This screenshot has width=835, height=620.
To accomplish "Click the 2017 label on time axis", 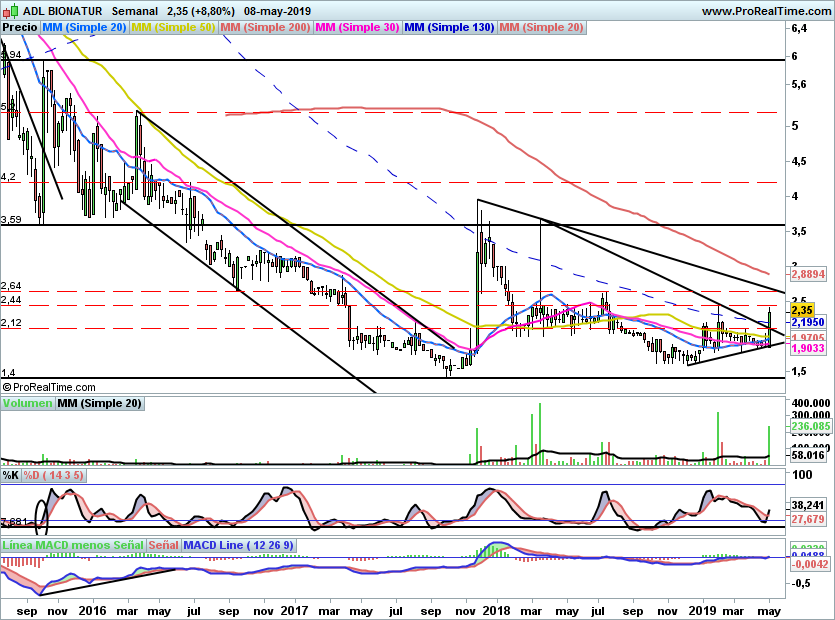I will click(x=294, y=610).
